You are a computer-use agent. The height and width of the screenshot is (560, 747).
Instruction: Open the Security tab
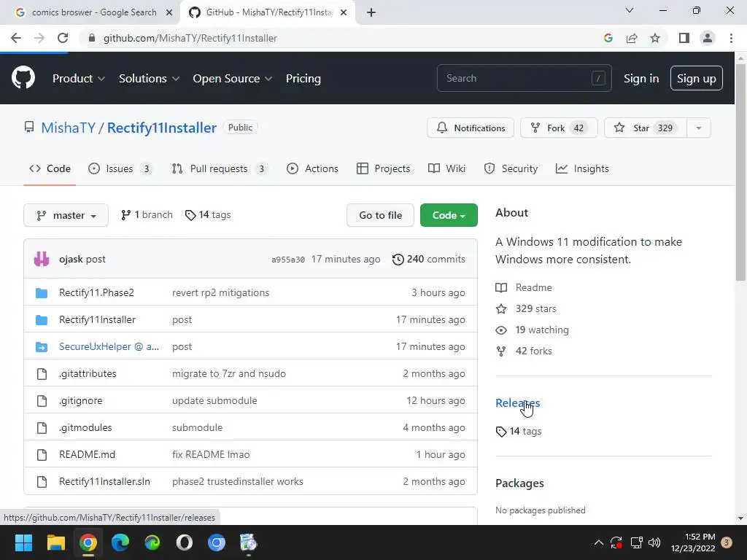pyautogui.click(x=511, y=168)
